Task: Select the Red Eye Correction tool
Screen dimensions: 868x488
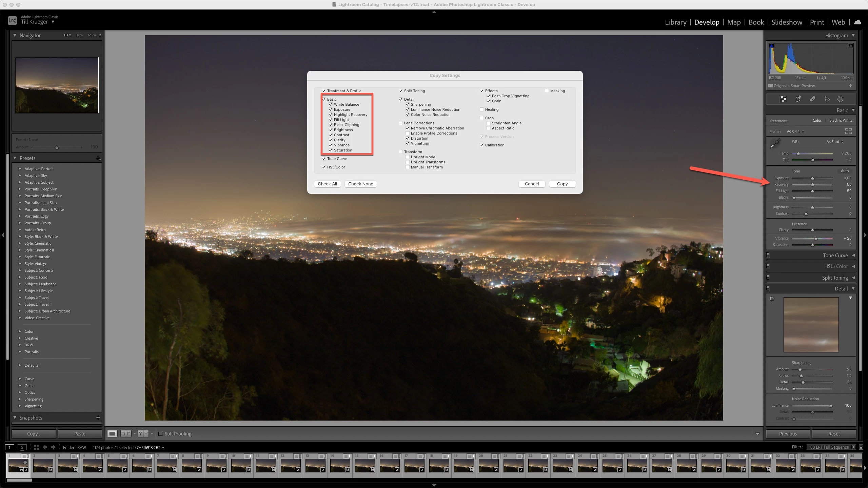Action: tap(827, 99)
